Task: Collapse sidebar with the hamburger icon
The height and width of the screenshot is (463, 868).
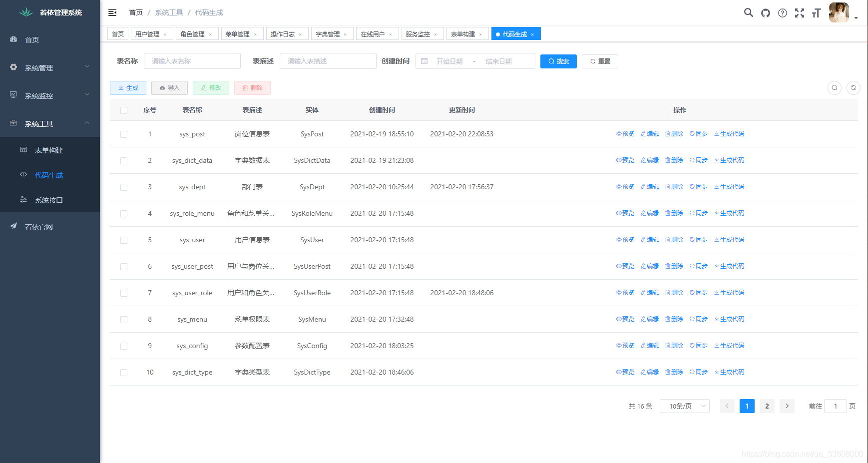Action: [112, 12]
